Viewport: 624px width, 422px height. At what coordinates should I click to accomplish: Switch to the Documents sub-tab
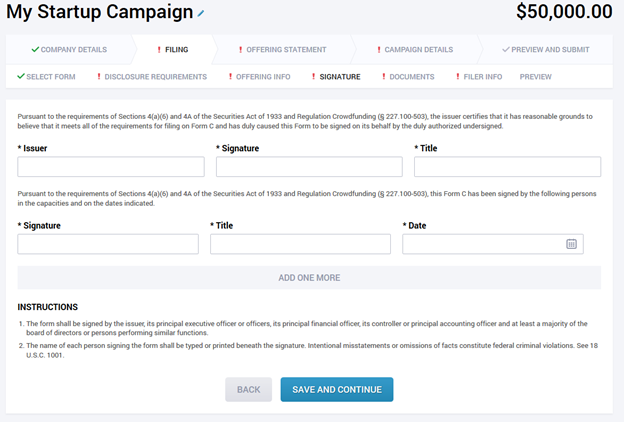click(408, 77)
